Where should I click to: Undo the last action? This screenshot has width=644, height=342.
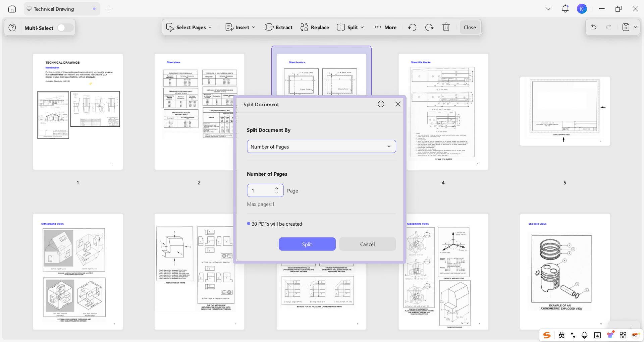coord(594,27)
